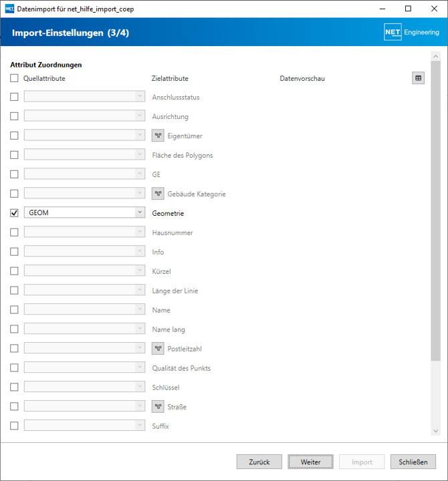Click the Zielattribute column header
Image resolution: width=448 pixels, height=481 pixels.
tap(170, 79)
